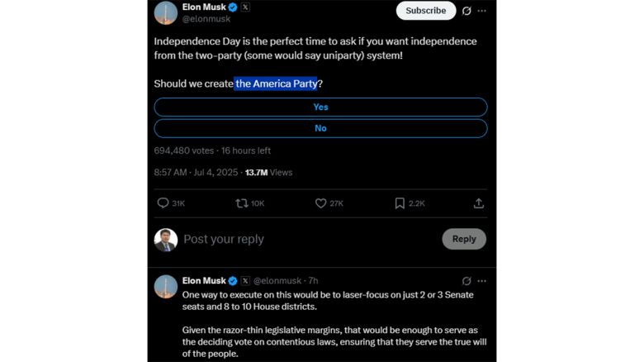Viewport: 644px width, 362px height.
Task: Open the 8:57 AM Jul 4, 2025 timestamp link
Action: tap(196, 173)
